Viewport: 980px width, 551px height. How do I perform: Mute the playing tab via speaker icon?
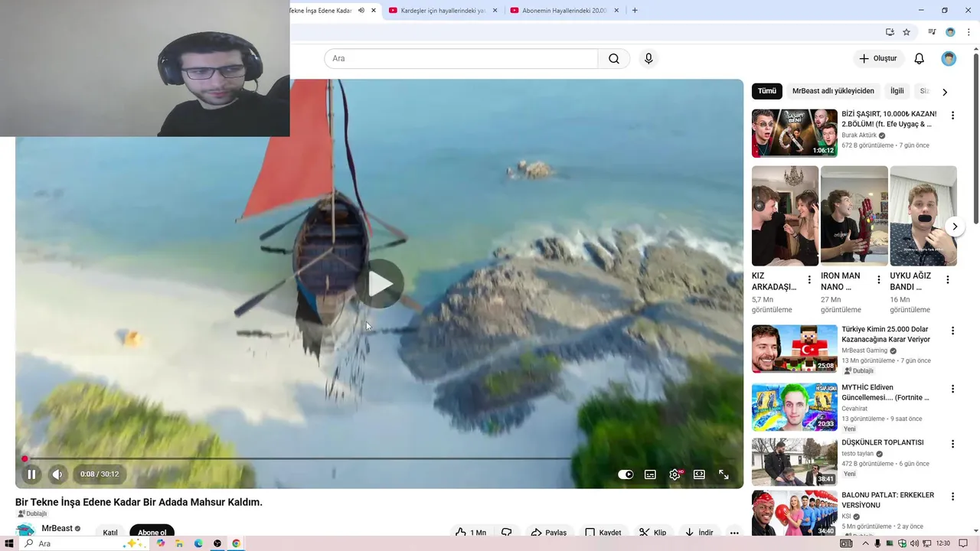(361, 11)
